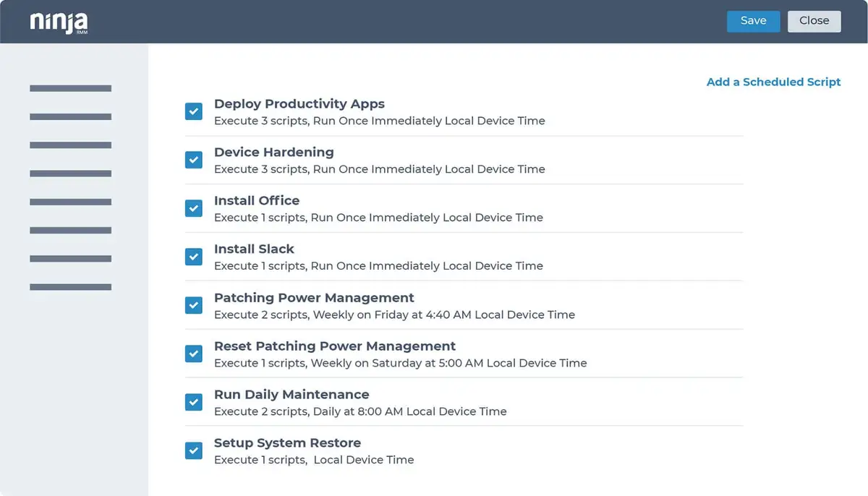Click the schedule description under Deploy Productivity Apps
Viewport: 868px width, 496px height.
[x=380, y=121]
